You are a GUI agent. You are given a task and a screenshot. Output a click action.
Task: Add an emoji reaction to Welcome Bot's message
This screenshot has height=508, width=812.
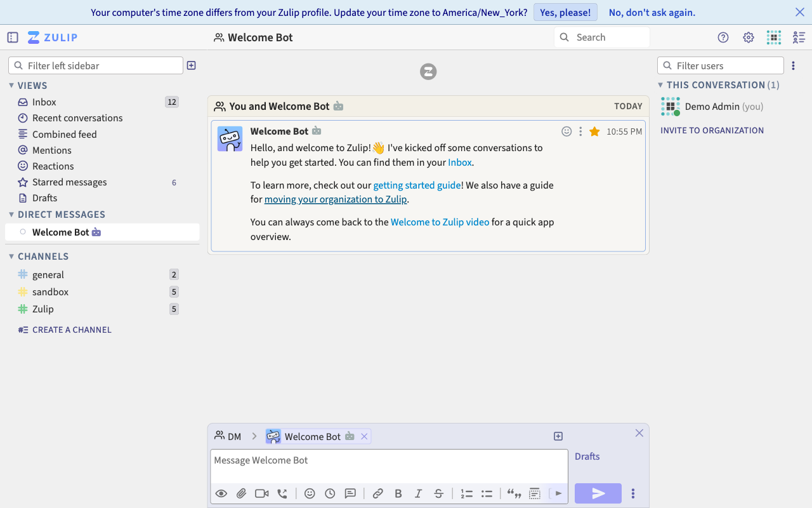(566, 131)
